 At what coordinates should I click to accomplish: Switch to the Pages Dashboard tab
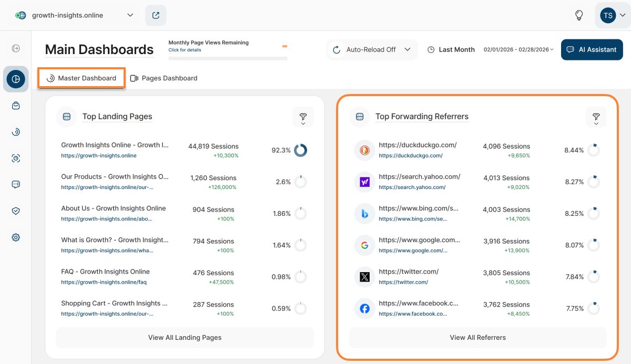click(164, 78)
